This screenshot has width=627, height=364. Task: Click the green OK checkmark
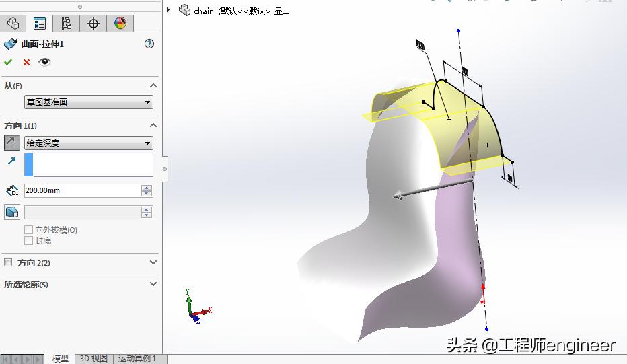(x=8, y=62)
